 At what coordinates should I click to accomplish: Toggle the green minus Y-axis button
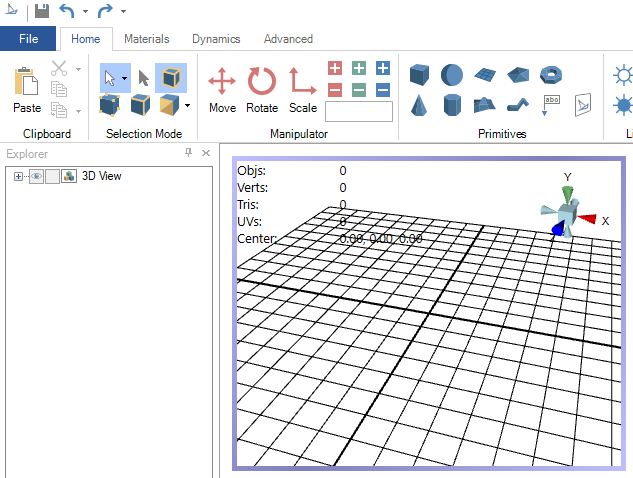(359, 90)
